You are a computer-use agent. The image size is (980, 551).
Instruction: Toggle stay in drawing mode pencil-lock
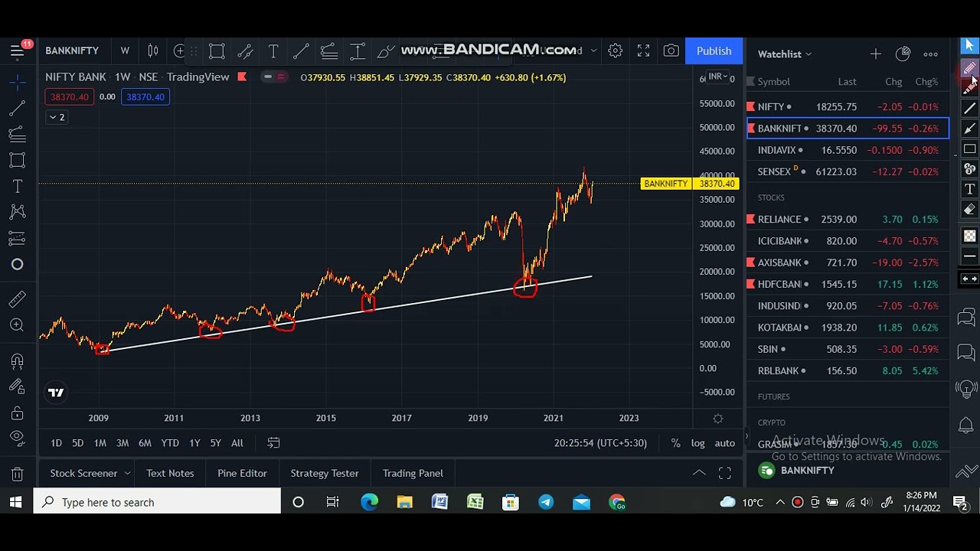(x=17, y=387)
